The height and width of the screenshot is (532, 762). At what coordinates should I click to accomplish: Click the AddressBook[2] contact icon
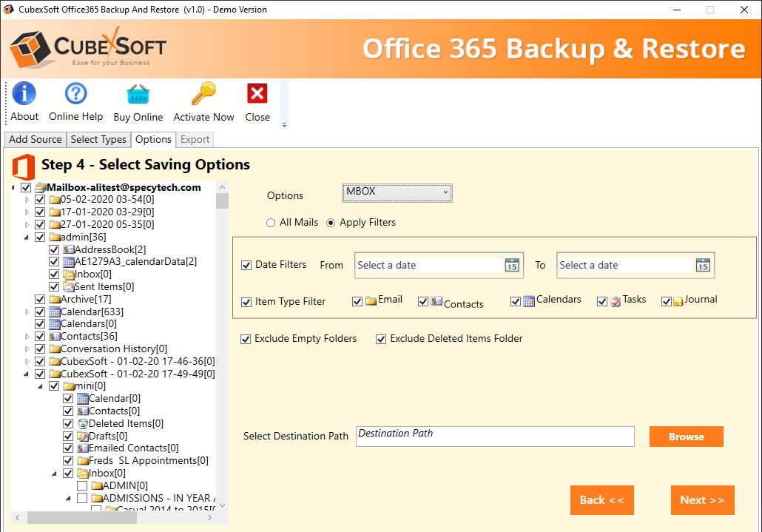(x=69, y=250)
